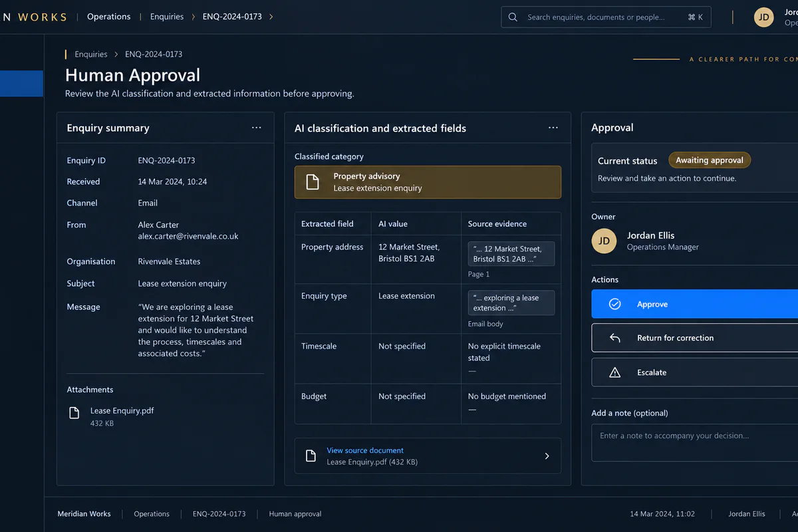Click AI value column header

pyautogui.click(x=393, y=223)
